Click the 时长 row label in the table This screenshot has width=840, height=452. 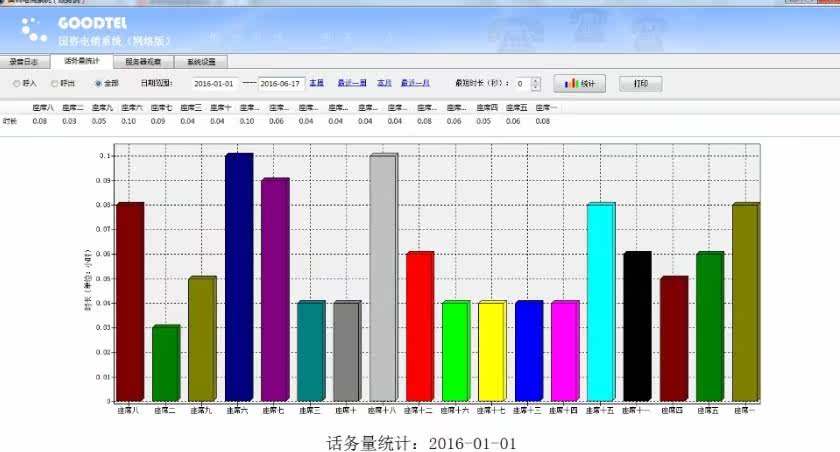coord(10,121)
